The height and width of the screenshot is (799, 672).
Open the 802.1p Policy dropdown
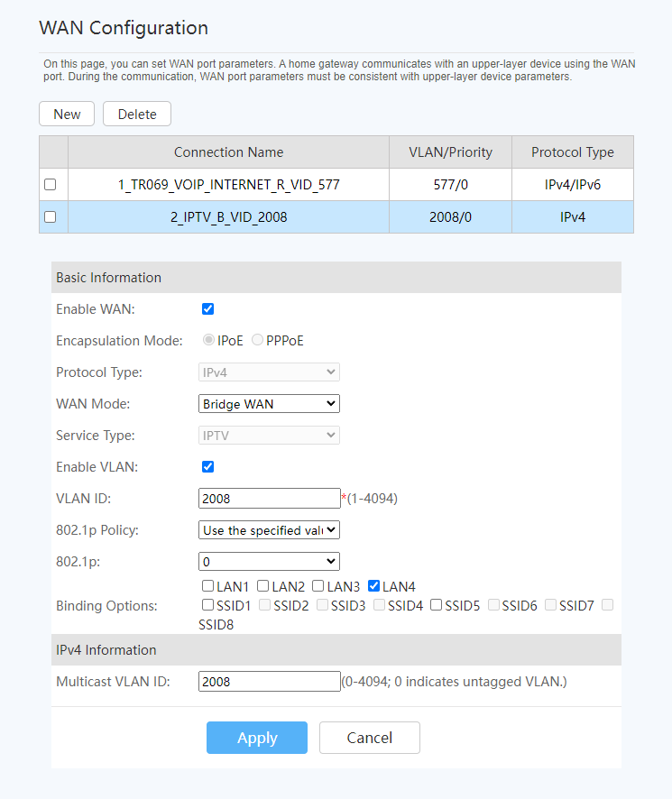pyautogui.click(x=269, y=530)
